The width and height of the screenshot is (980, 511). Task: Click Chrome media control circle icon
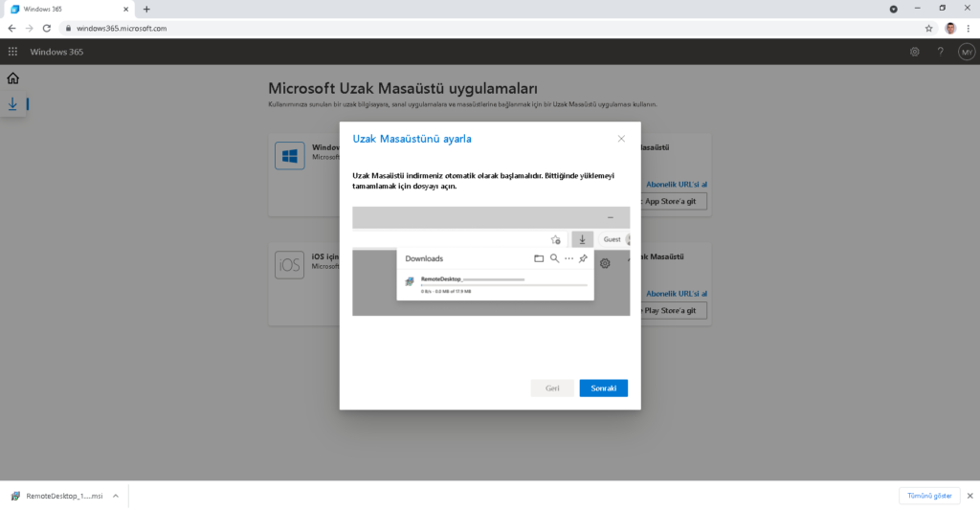[893, 10]
